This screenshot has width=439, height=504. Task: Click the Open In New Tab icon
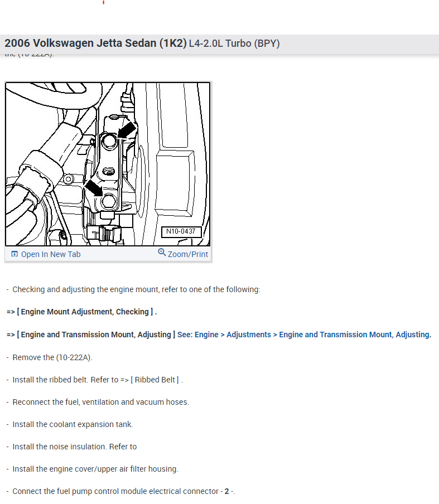point(15,254)
